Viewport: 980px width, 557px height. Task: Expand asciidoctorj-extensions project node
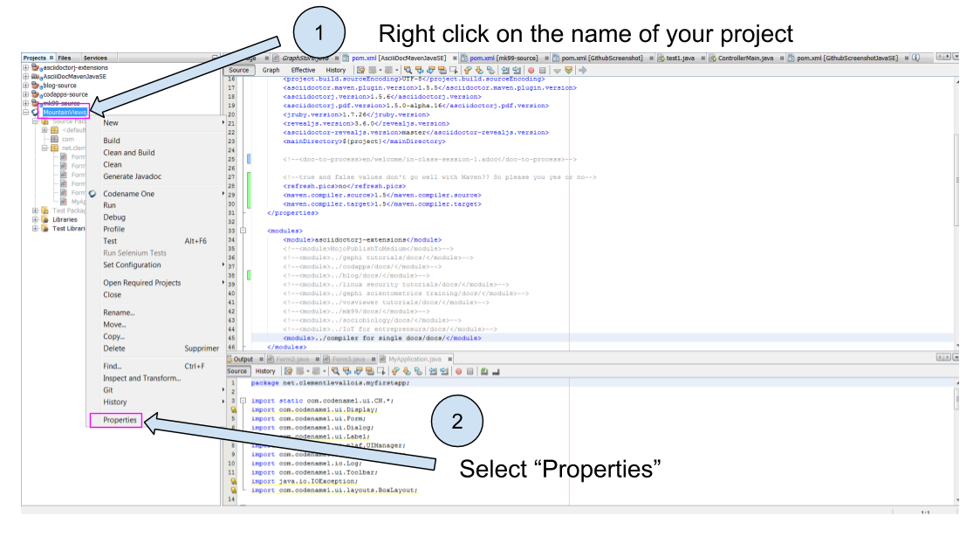pos(25,67)
